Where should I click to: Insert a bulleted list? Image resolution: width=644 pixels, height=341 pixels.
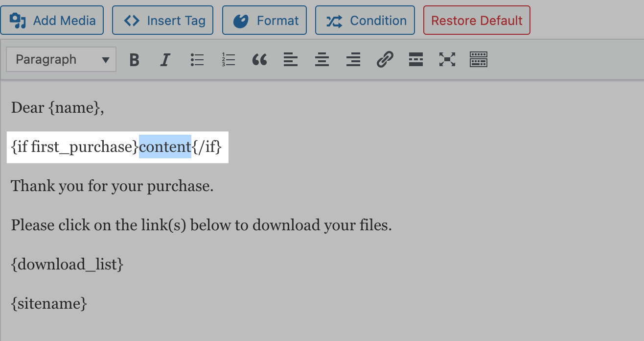(x=197, y=59)
